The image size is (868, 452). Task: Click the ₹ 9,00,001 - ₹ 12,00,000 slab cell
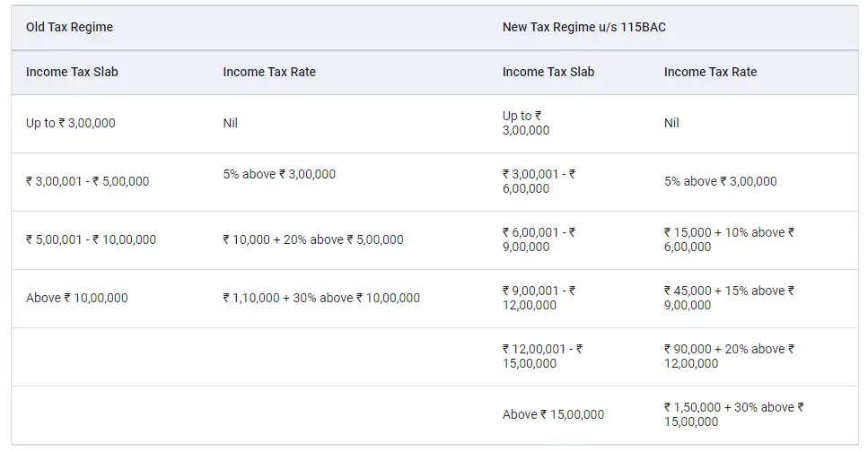pyautogui.click(x=539, y=298)
